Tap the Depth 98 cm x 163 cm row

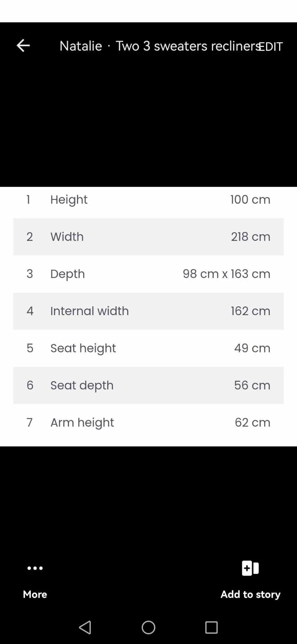(x=148, y=274)
